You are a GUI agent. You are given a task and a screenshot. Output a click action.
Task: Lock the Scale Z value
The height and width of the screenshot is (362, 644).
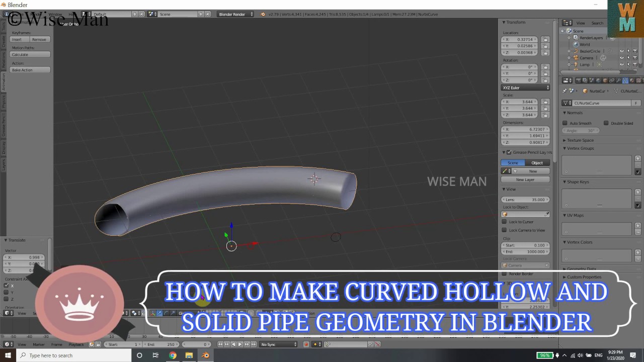pyautogui.click(x=545, y=115)
